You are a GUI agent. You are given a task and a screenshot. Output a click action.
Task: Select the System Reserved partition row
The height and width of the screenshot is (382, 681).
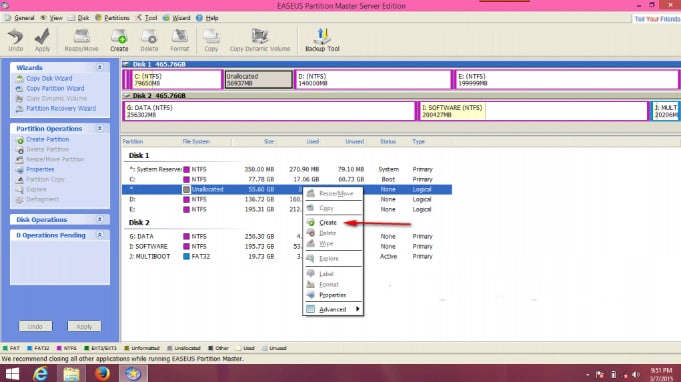(287, 169)
